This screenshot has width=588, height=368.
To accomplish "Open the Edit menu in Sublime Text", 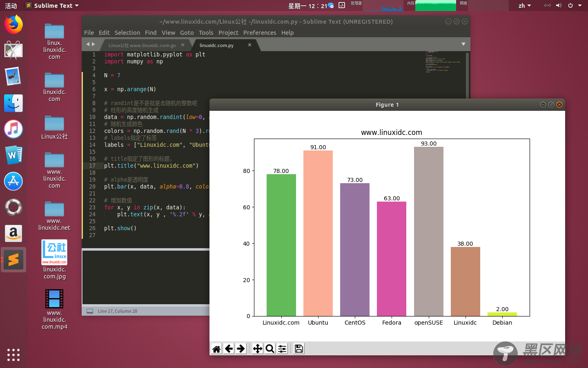I will tap(104, 33).
